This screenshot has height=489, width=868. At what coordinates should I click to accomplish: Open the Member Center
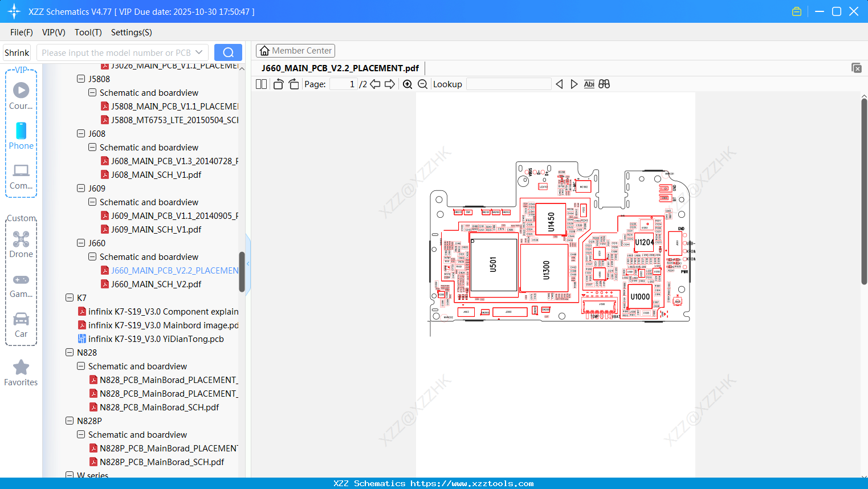point(295,50)
